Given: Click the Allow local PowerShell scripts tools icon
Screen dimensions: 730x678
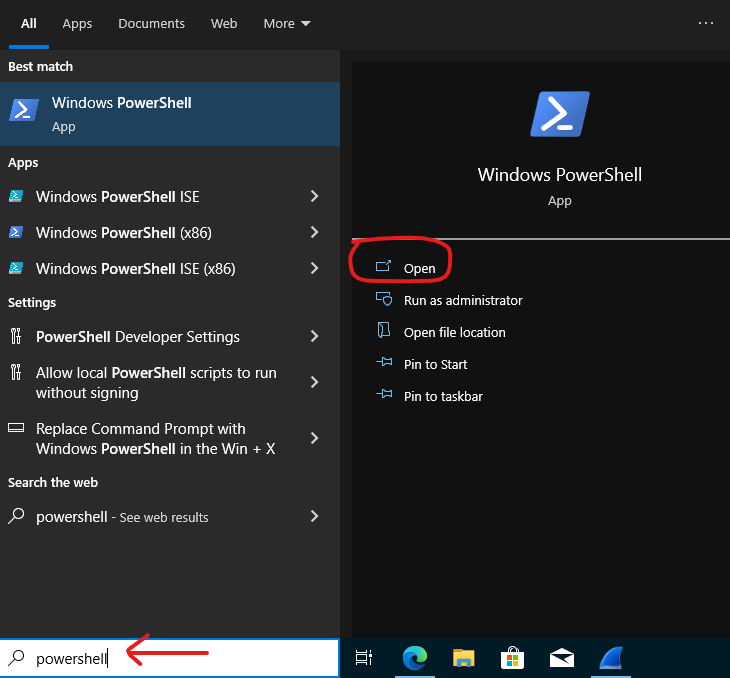Looking at the screenshot, I should pyautogui.click(x=16, y=372).
